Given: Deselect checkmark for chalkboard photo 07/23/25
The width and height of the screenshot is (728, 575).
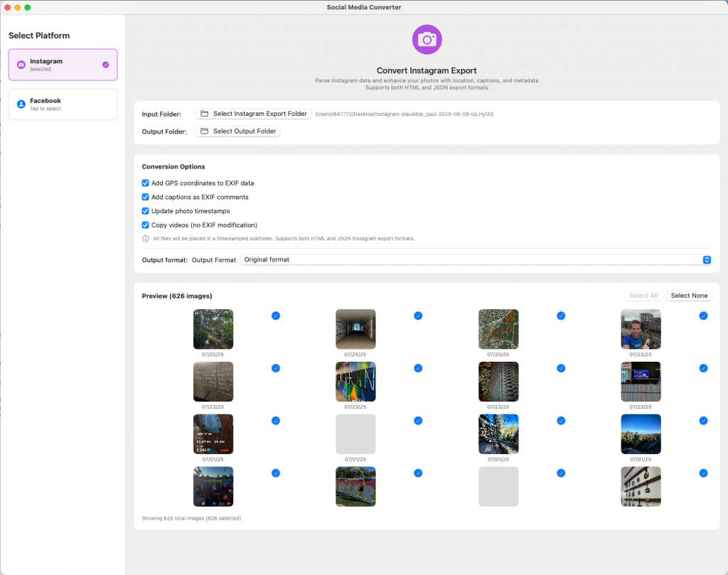Looking at the screenshot, I should (276, 368).
